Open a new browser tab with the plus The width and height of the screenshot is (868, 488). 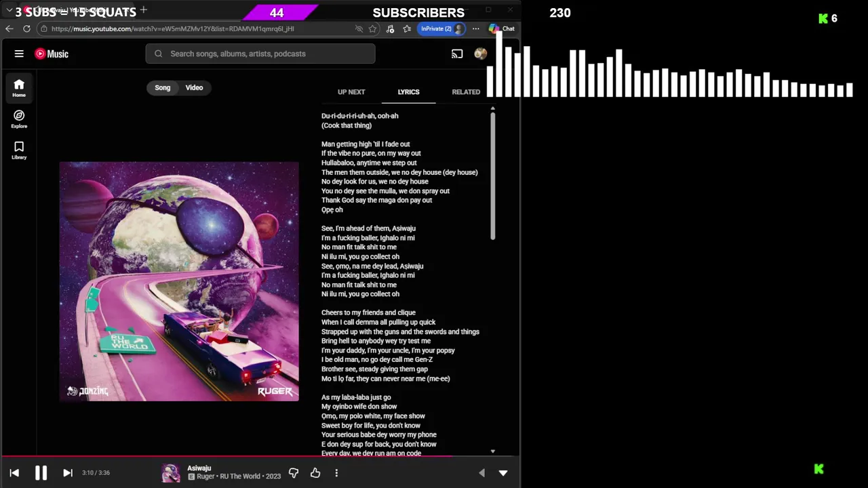(x=143, y=10)
